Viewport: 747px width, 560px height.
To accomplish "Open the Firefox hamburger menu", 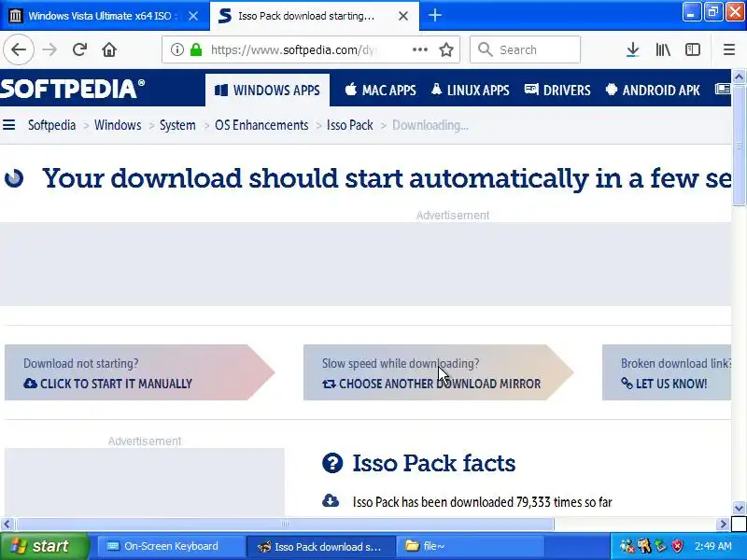I will (729, 49).
